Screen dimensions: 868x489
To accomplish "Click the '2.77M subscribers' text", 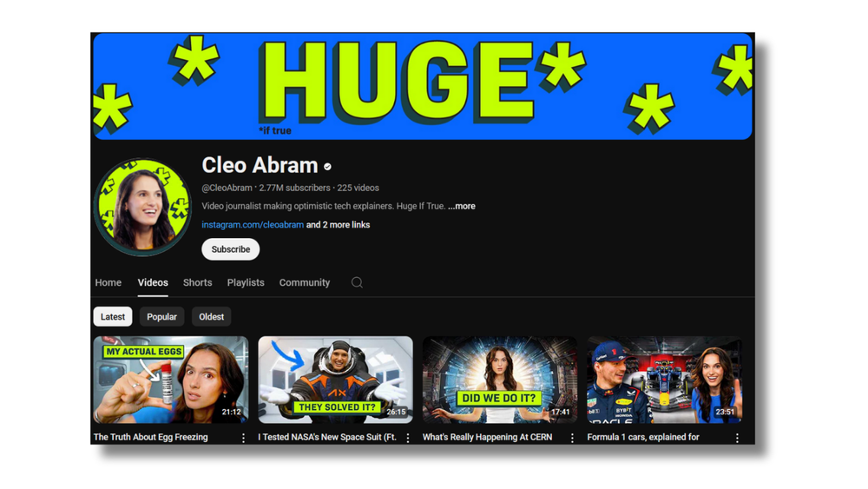I will coord(294,188).
